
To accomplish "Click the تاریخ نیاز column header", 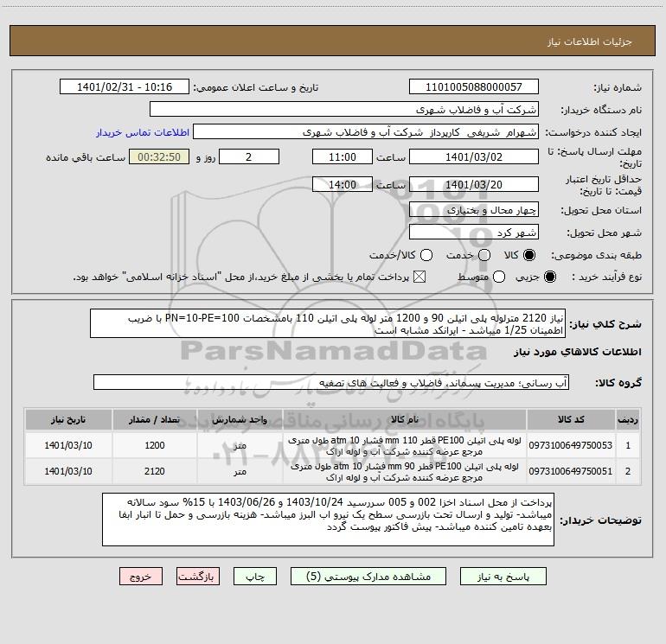I will coord(68,419).
